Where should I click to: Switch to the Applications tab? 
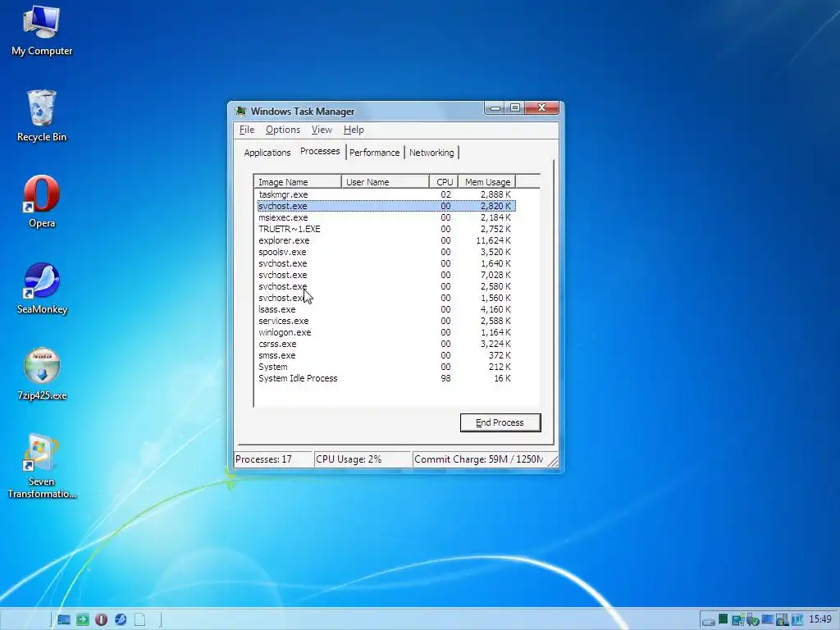click(x=267, y=153)
